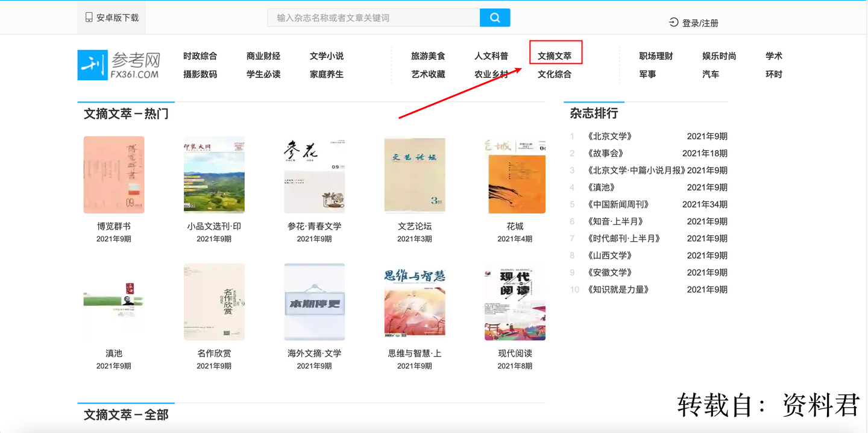
Task: Open 《中国新闻周刊》 ranking entry
Action: pos(618,204)
